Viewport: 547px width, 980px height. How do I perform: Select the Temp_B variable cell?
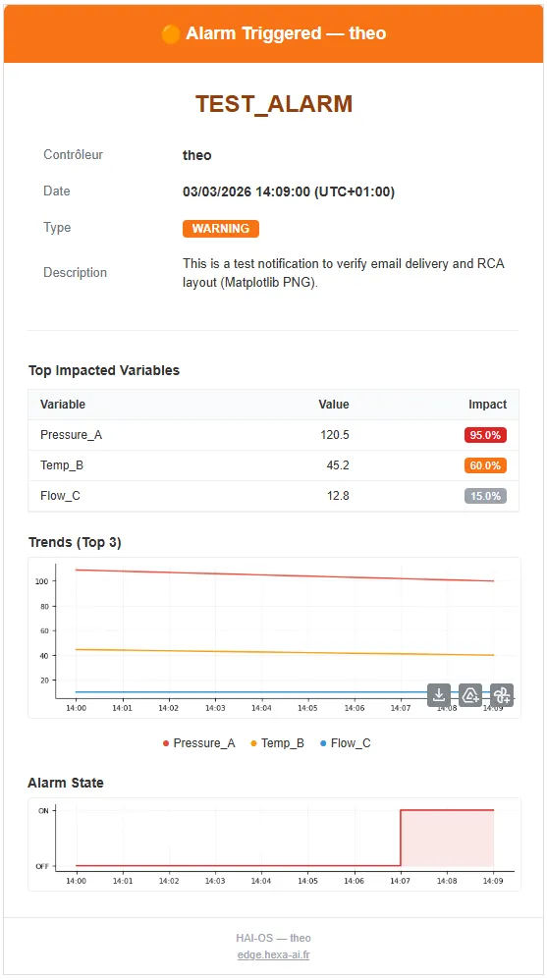tap(58, 465)
